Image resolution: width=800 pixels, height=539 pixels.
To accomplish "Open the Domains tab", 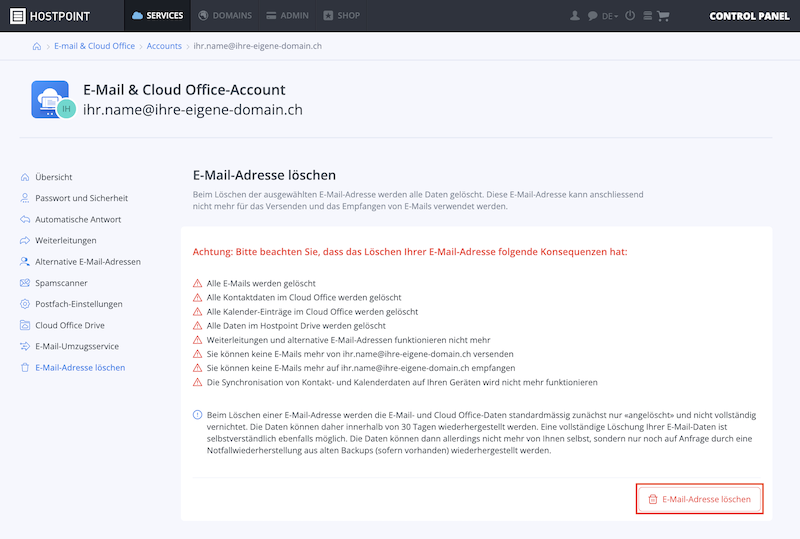I will (225, 16).
